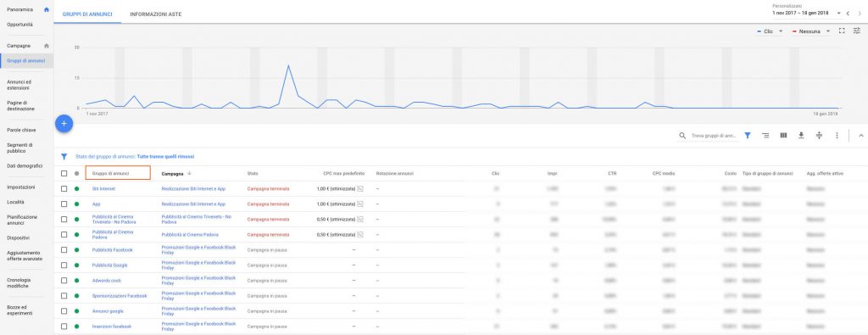Open bid simulator icon in Cinema Triveneto row

click(359, 220)
